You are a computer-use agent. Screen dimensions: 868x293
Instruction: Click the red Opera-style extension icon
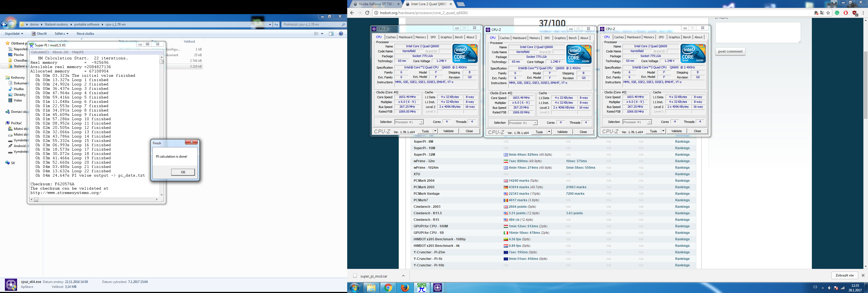[846, 13]
